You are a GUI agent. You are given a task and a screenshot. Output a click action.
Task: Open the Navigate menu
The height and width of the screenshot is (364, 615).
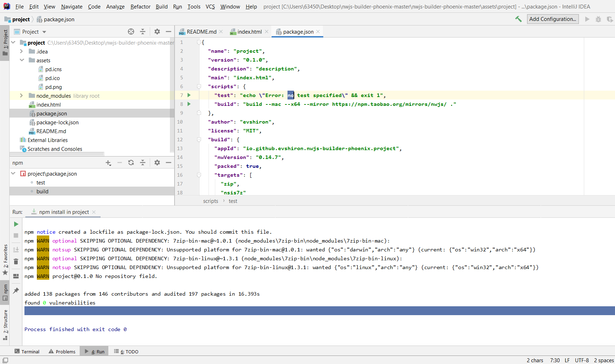(x=72, y=6)
